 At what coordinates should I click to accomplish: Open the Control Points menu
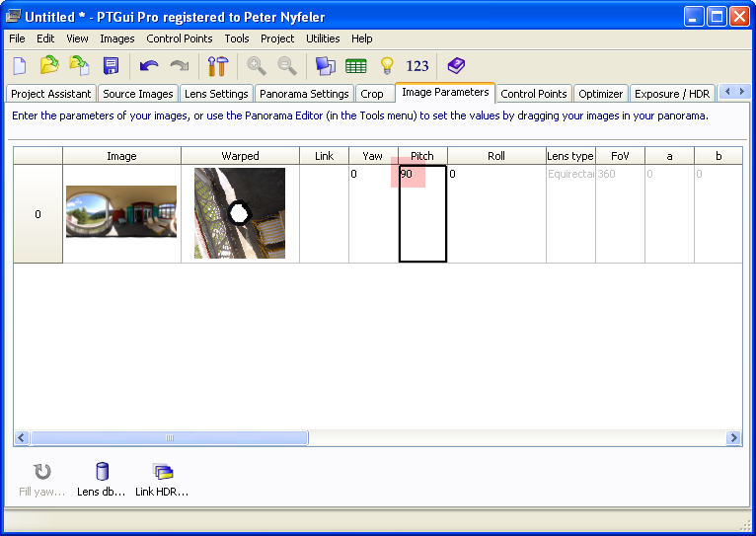coord(179,38)
